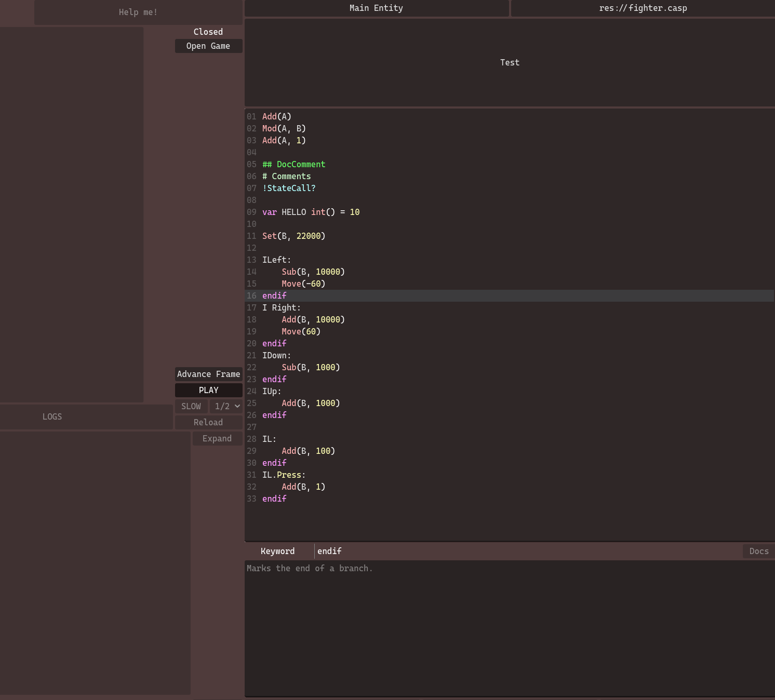Click the Set(B, 22000) statement
Viewport: 775px width, 700px height.
coord(294,236)
